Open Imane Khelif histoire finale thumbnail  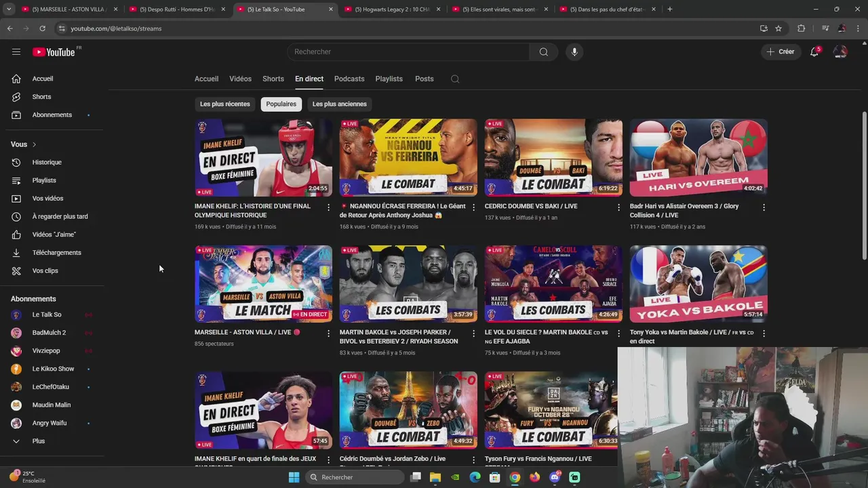(x=264, y=158)
